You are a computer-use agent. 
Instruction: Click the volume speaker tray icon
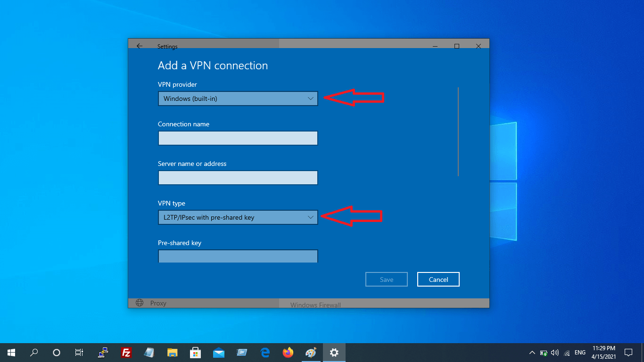555,353
